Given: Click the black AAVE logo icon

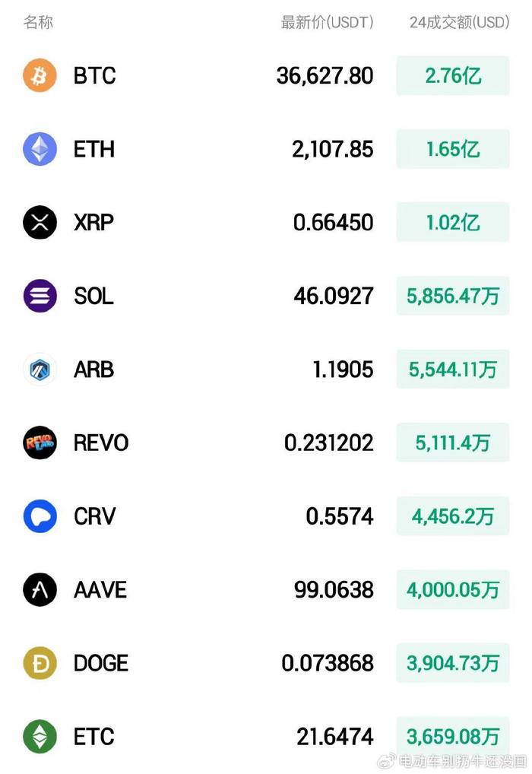Looking at the screenshot, I should point(40,589).
